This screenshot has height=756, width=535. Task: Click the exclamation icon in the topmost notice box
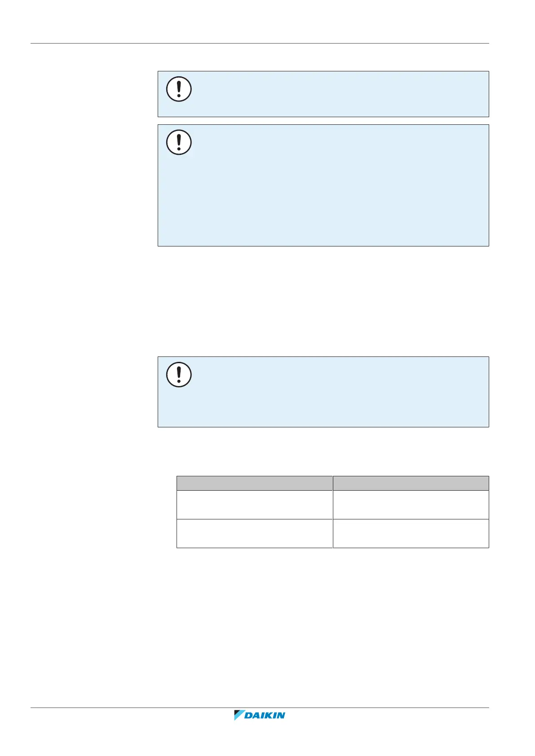coord(179,89)
